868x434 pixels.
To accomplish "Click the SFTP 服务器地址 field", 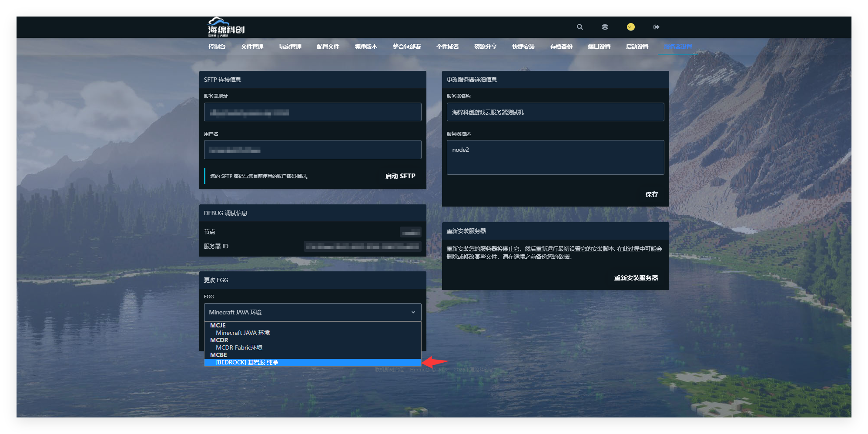I will 312,112.
